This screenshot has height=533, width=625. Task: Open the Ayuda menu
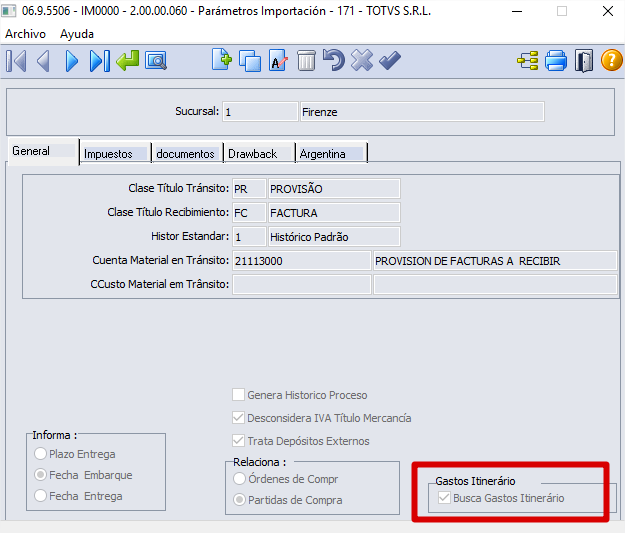pos(77,34)
